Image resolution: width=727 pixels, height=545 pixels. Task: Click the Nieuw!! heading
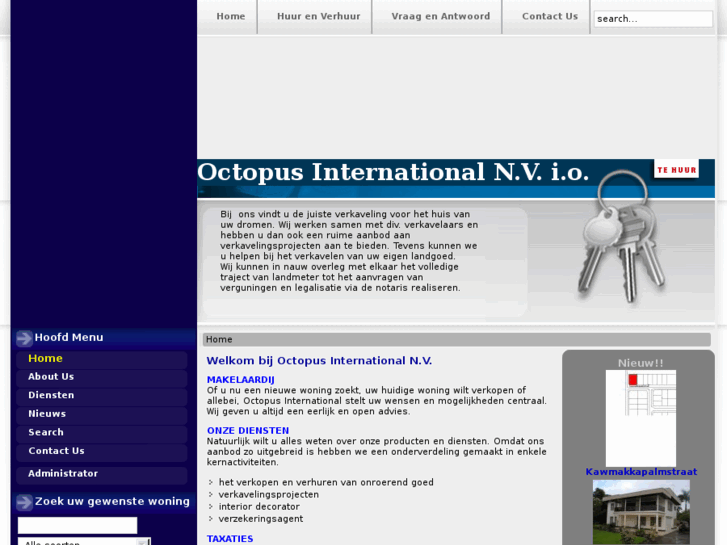[x=640, y=363]
